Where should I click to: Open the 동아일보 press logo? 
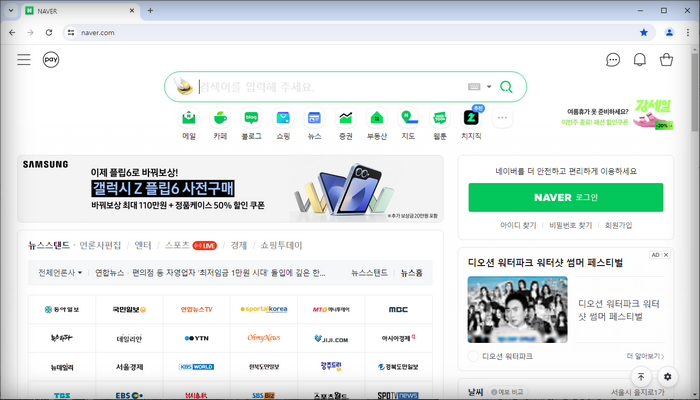(x=62, y=309)
